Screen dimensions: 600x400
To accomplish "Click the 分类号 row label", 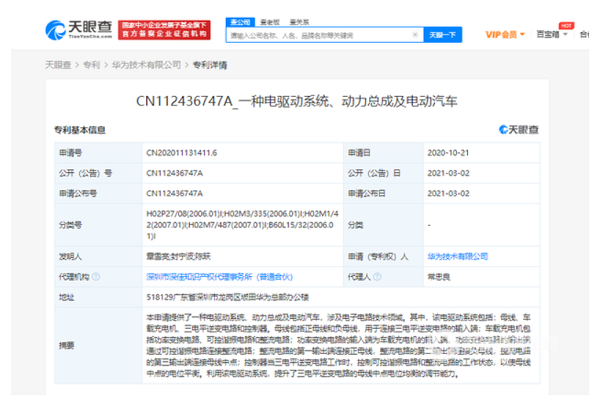I will coord(70,225).
